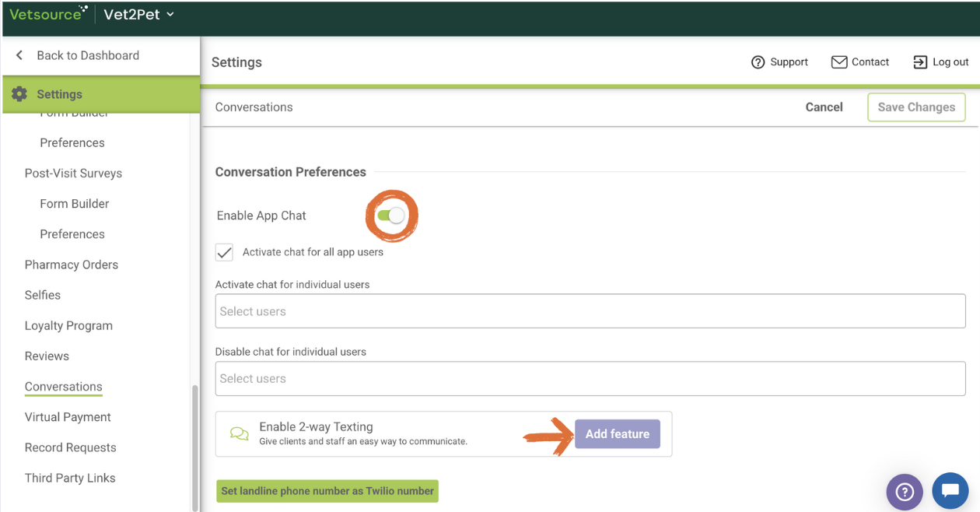Click the Back to Dashboard arrow
980x512 pixels.
pos(20,55)
